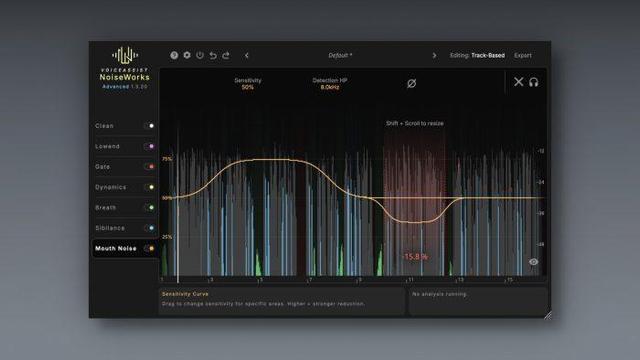Redo the last change

pos(226,55)
